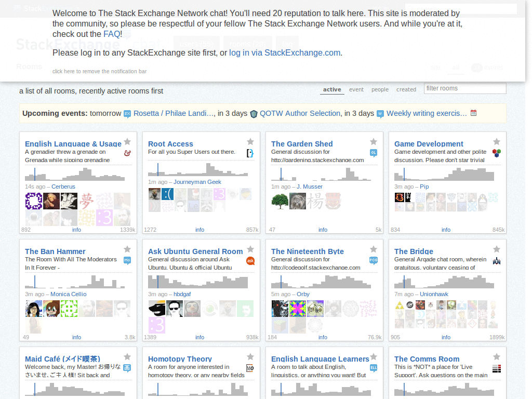Click the Ask Ubuntu logo on its room card

click(x=250, y=261)
